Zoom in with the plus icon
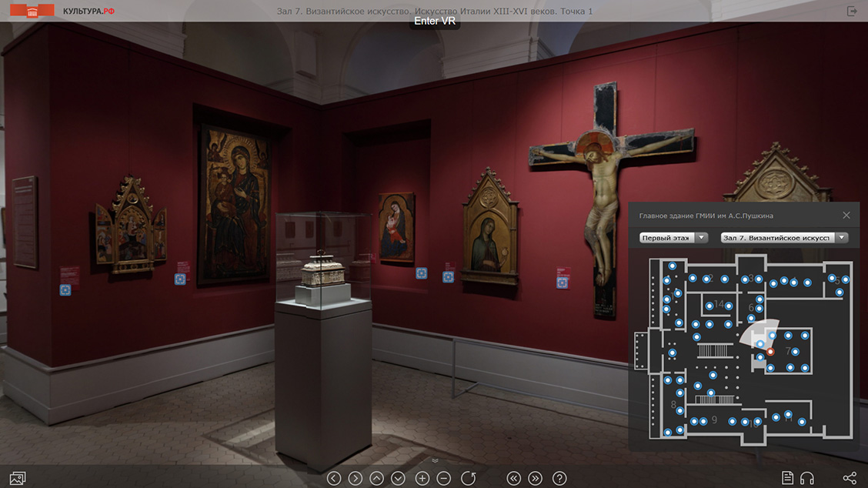Image resolution: width=868 pixels, height=488 pixels. [422, 478]
